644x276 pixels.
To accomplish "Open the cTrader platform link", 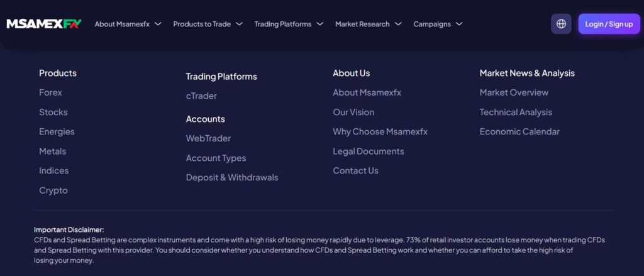I will click(x=201, y=96).
